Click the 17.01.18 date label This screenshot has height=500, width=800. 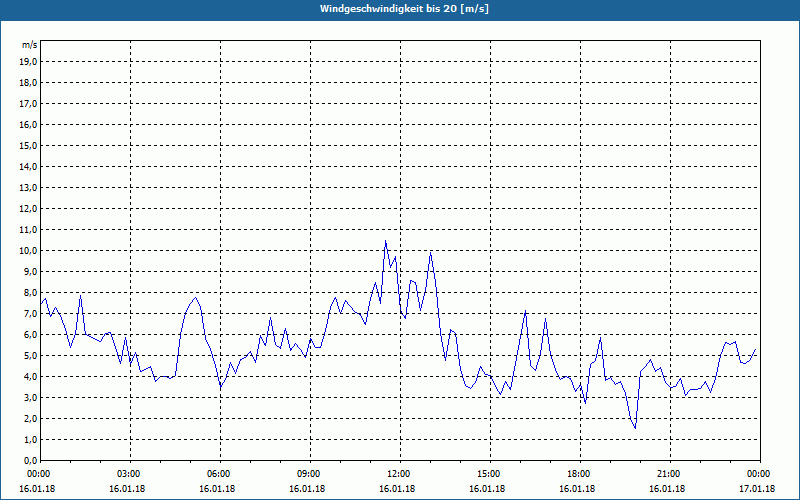pos(757,489)
